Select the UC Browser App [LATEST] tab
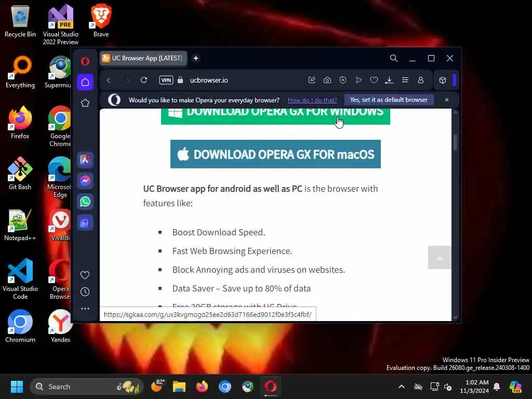This screenshot has height=399, width=532. 143,58
